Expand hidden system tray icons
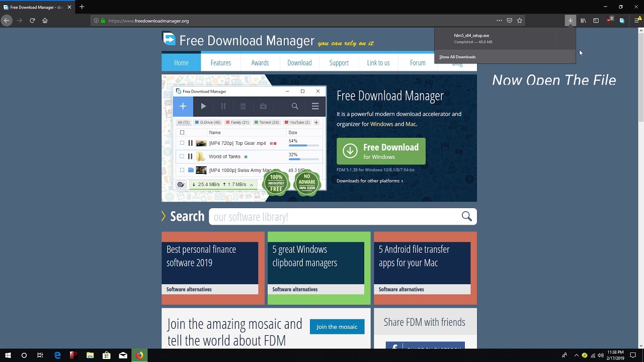The height and width of the screenshot is (362, 644). 576,355
